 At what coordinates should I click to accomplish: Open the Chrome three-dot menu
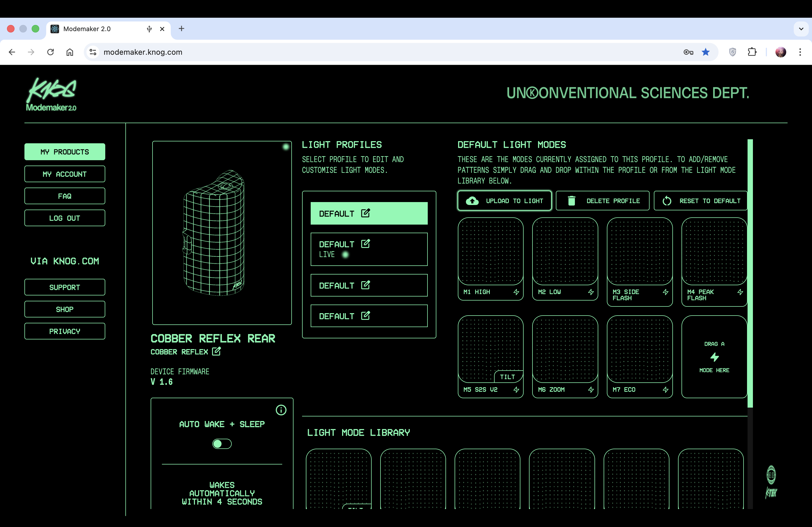click(800, 52)
